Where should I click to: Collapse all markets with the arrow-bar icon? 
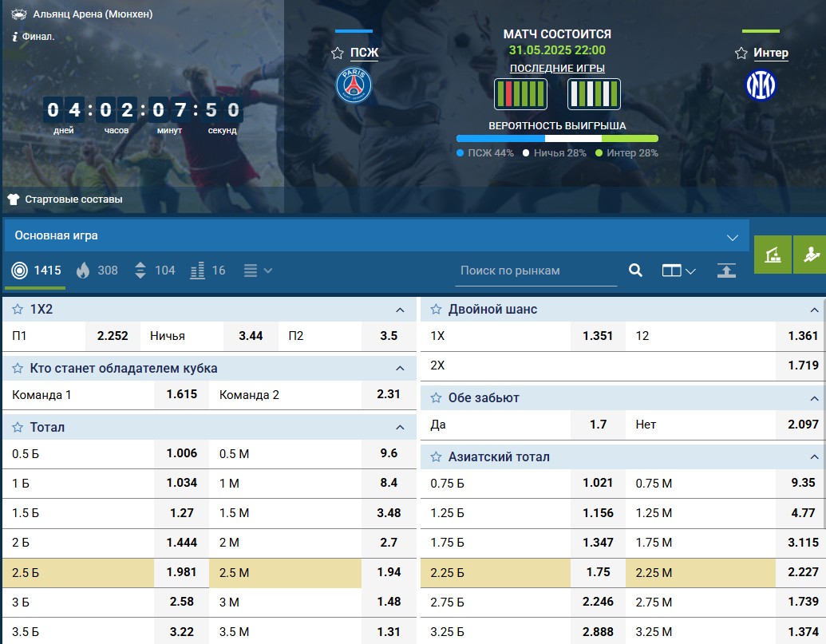[x=726, y=271]
